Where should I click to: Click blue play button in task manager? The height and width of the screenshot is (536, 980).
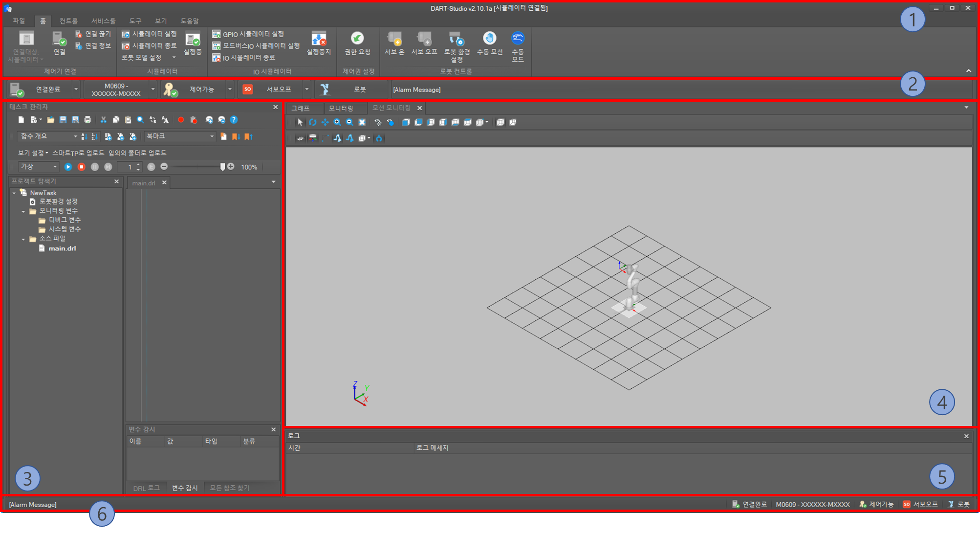pos(68,167)
